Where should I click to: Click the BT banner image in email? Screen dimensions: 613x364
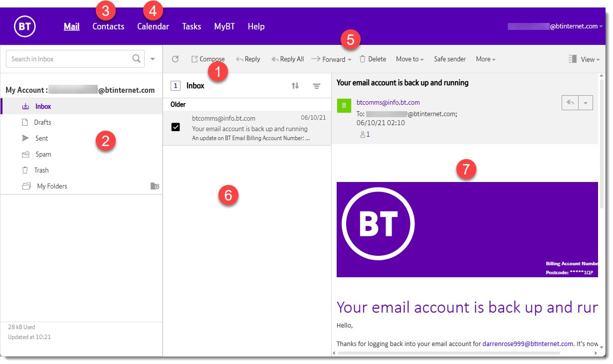click(x=467, y=229)
